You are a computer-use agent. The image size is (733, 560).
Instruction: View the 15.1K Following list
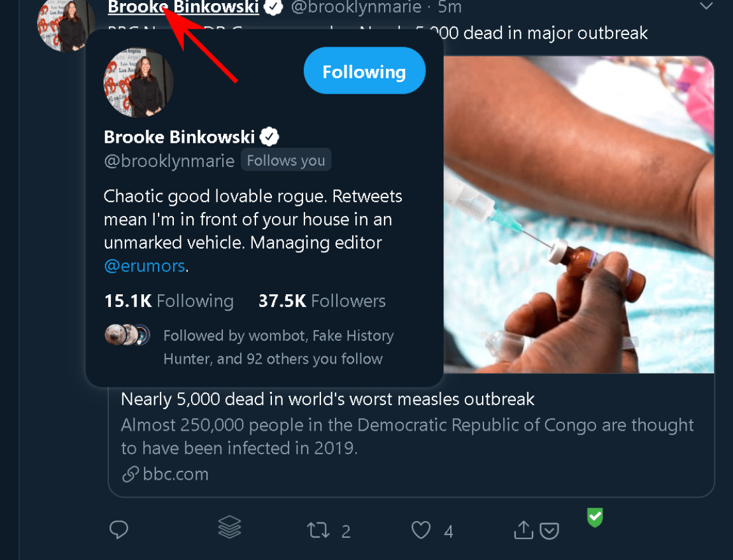(x=169, y=301)
